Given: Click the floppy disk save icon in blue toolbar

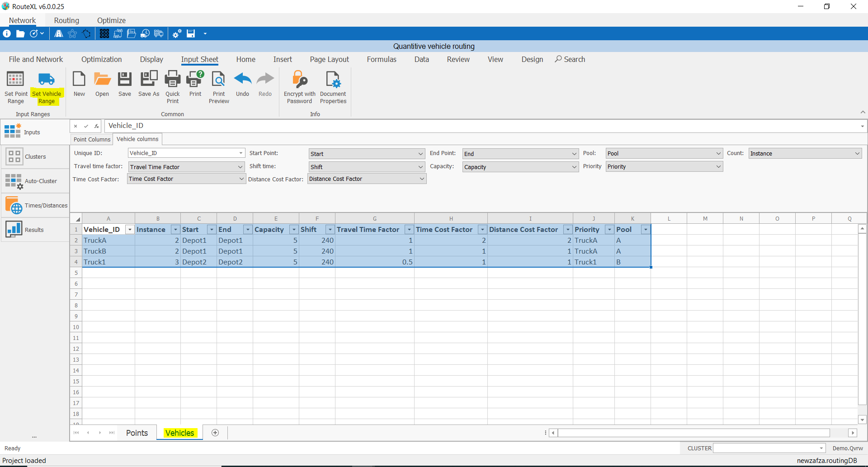Looking at the screenshot, I should (191, 33).
